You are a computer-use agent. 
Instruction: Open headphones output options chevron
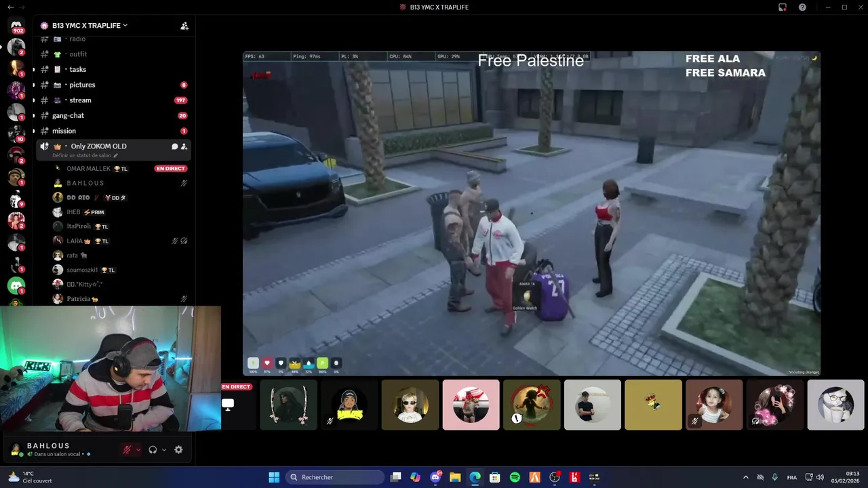point(164,450)
